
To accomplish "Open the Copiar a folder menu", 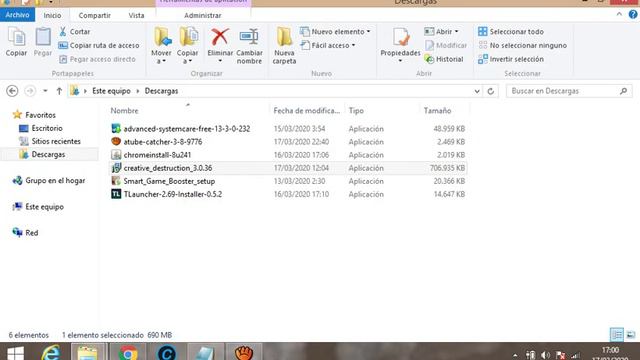I will coord(188,46).
